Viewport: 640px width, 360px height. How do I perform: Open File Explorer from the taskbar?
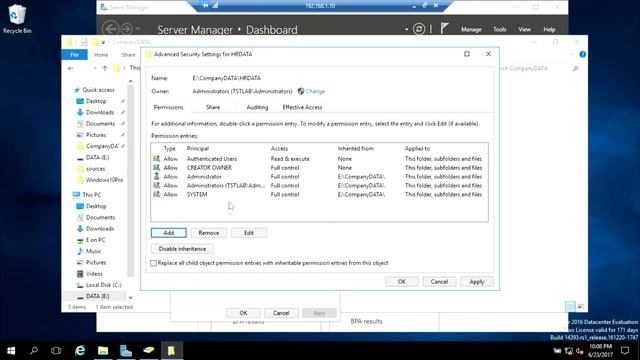tap(103, 351)
